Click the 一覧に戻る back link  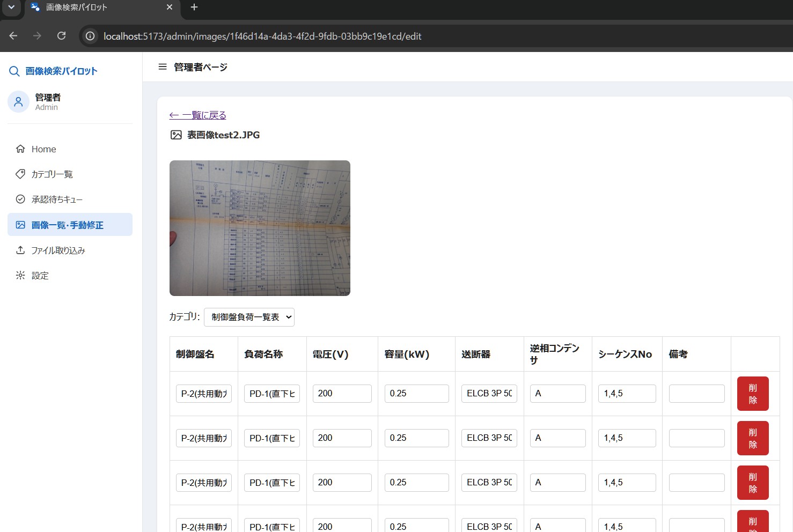point(197,115)
